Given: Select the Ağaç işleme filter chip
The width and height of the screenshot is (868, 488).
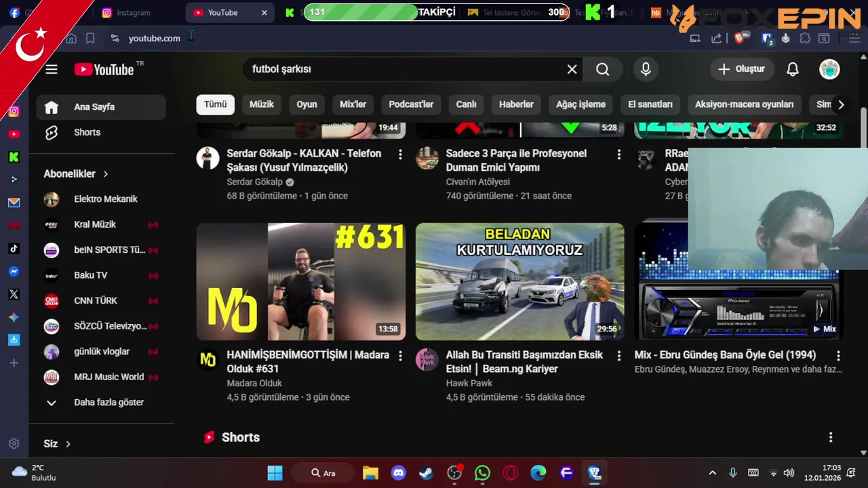Looking at the screenshot, I should point(581,104).
